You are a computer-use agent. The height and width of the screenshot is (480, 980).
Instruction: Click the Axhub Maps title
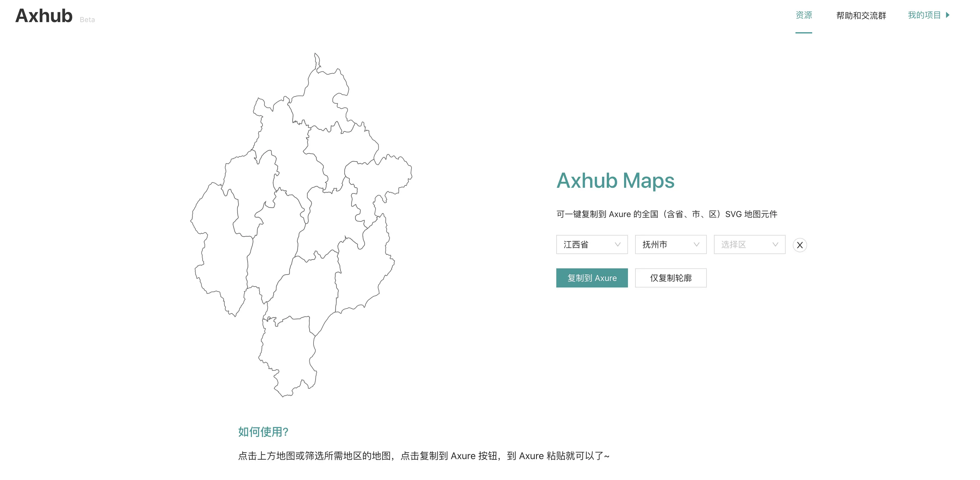click(615, 180)
